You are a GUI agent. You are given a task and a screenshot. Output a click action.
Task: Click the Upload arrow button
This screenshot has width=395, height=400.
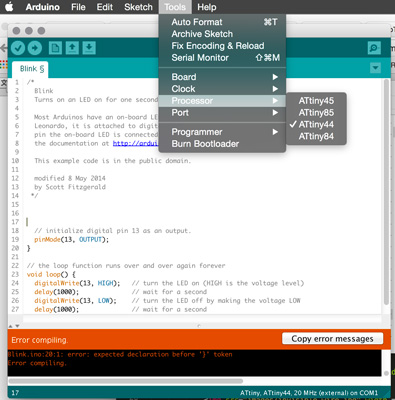[35, 48]
